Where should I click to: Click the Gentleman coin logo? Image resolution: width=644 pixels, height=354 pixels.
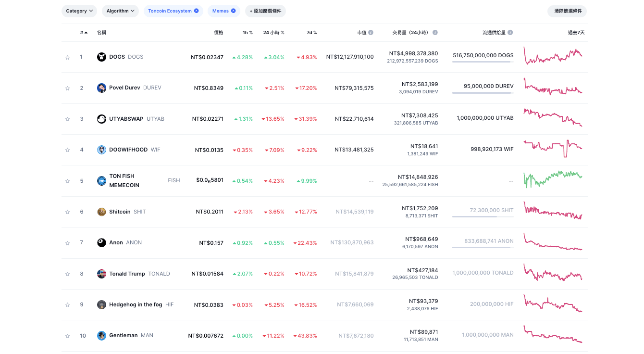pos(101,335)
